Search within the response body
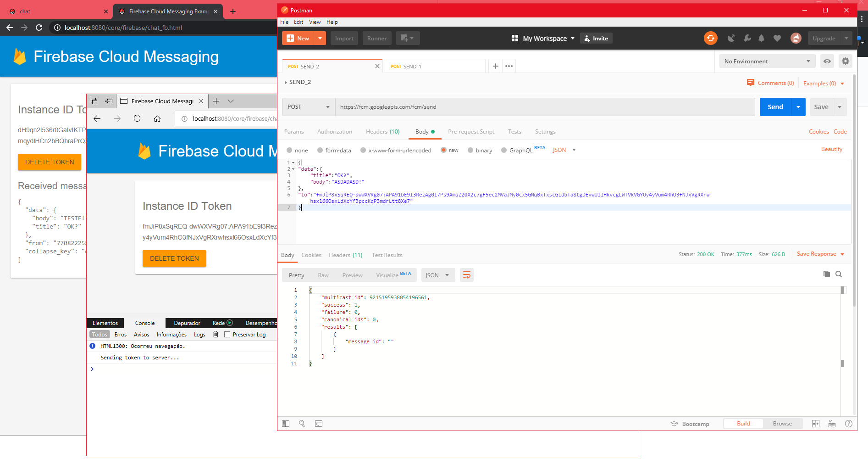This screenshot has width=868, height=470. pos(839,274)
